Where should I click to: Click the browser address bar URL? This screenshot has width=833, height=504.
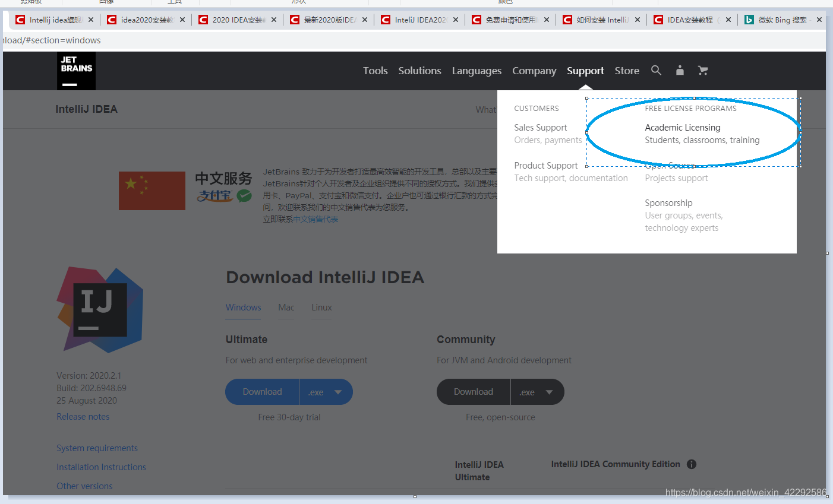(52, 40)
